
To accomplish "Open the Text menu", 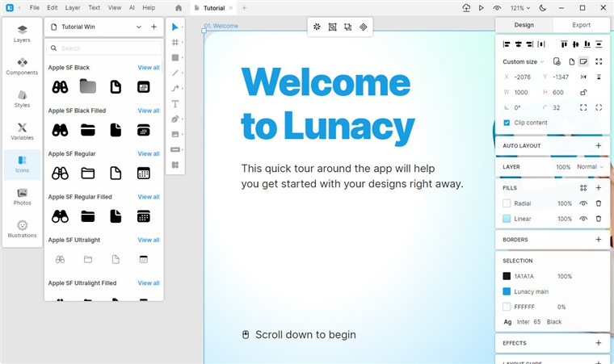I will pos(94,8).
